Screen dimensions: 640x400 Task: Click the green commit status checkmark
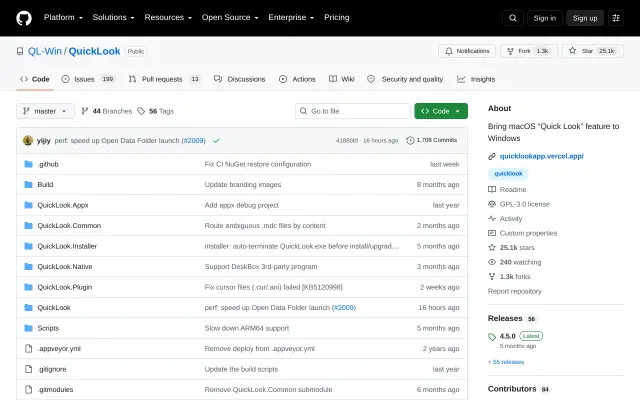pos(216,140)
